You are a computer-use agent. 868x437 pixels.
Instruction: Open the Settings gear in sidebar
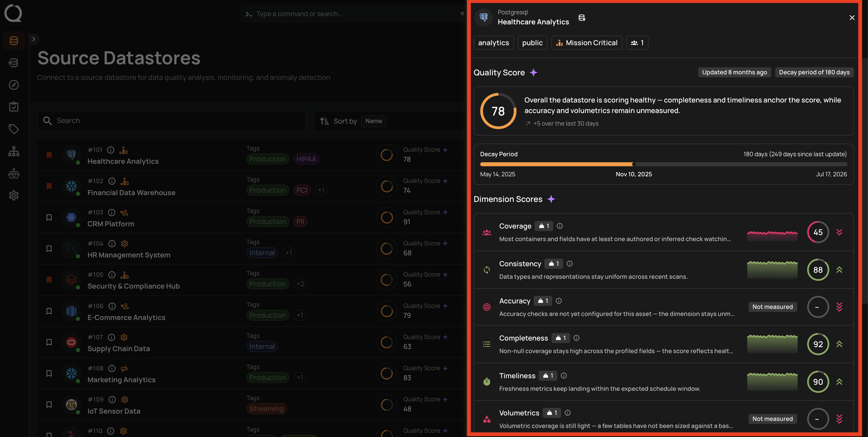[14, 195]
